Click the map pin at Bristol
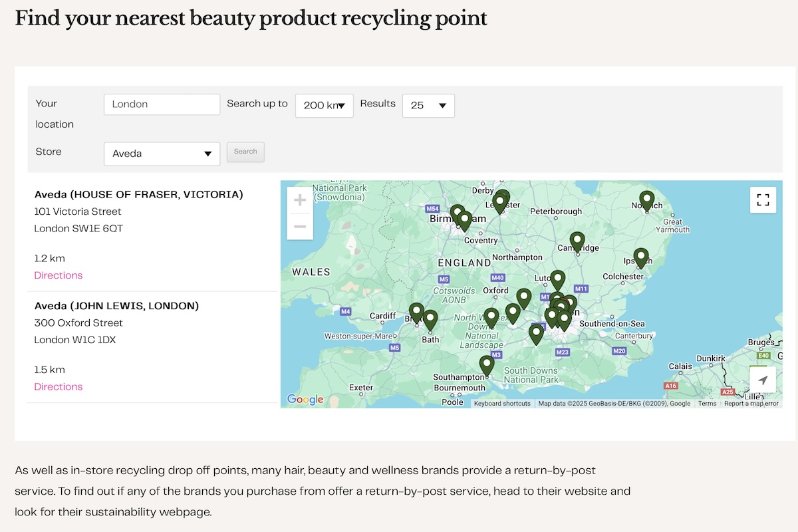 (x=416, y=313)
